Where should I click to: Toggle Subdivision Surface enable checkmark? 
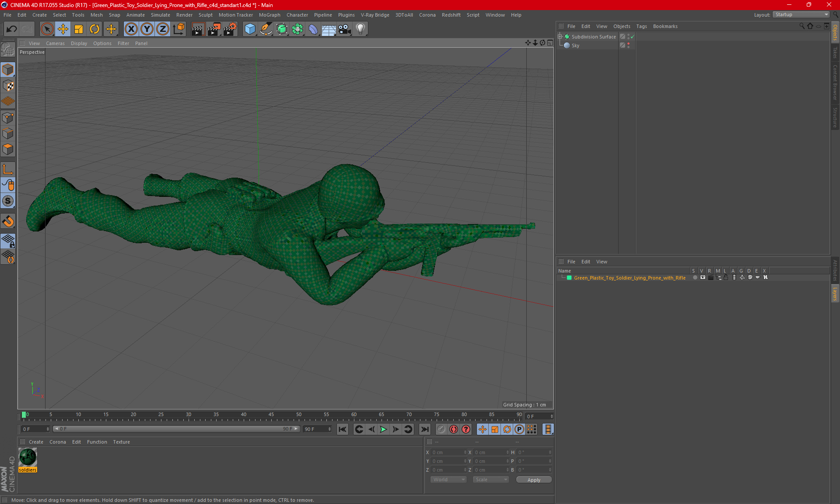pos(632,37)
